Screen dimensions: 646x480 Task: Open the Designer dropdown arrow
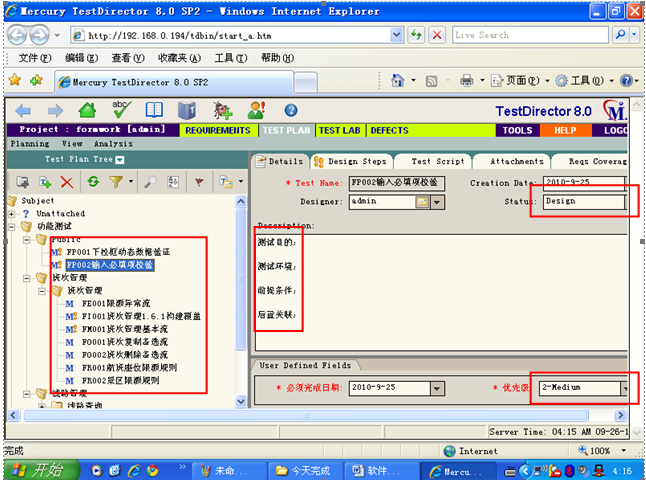(437, 202)
